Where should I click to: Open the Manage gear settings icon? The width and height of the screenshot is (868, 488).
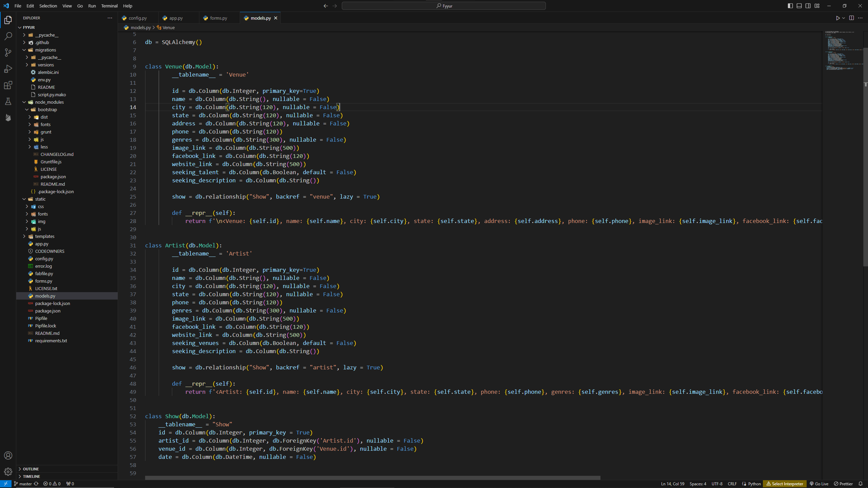(x=8, y=471)
